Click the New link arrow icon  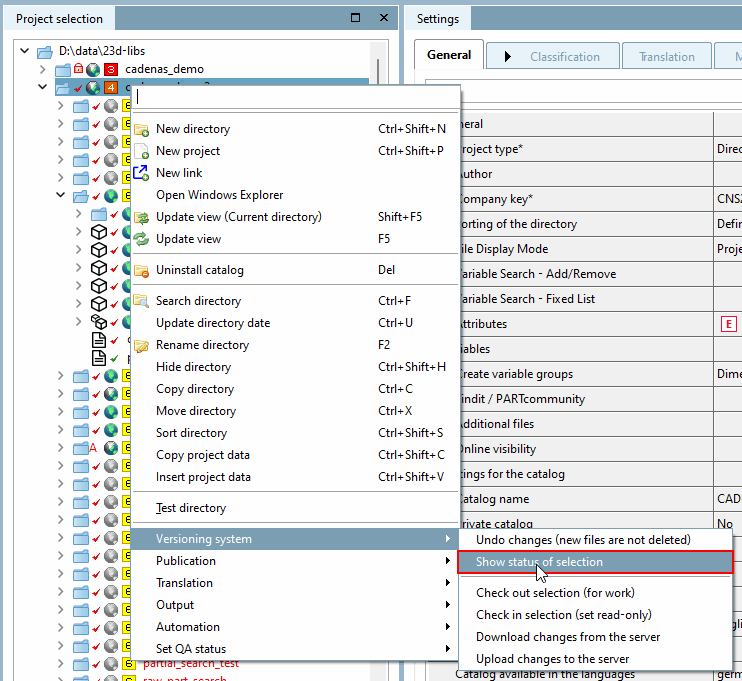(x=141, y=173)
